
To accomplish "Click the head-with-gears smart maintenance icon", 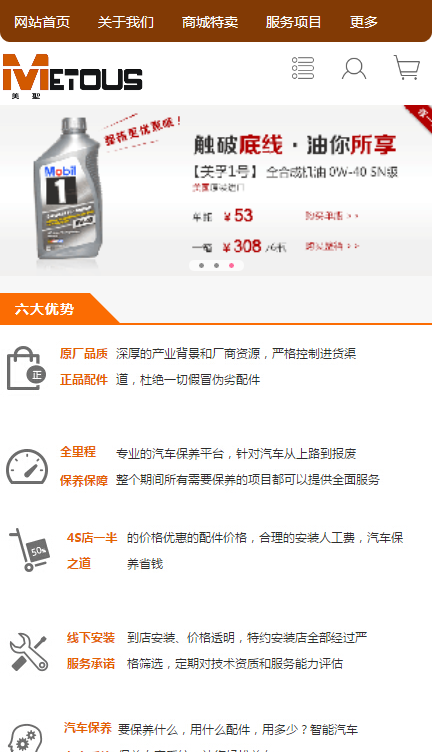I will click(x=26, y=739).
